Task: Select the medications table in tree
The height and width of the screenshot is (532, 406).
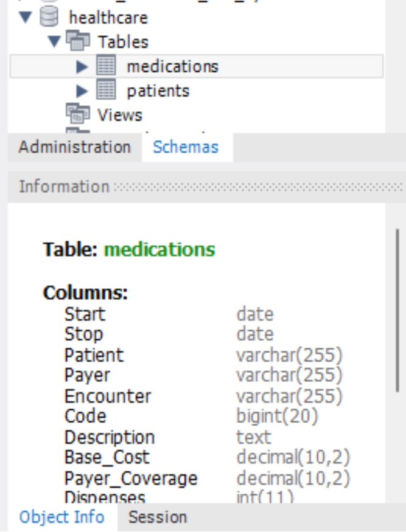Action: coord(172,66)
